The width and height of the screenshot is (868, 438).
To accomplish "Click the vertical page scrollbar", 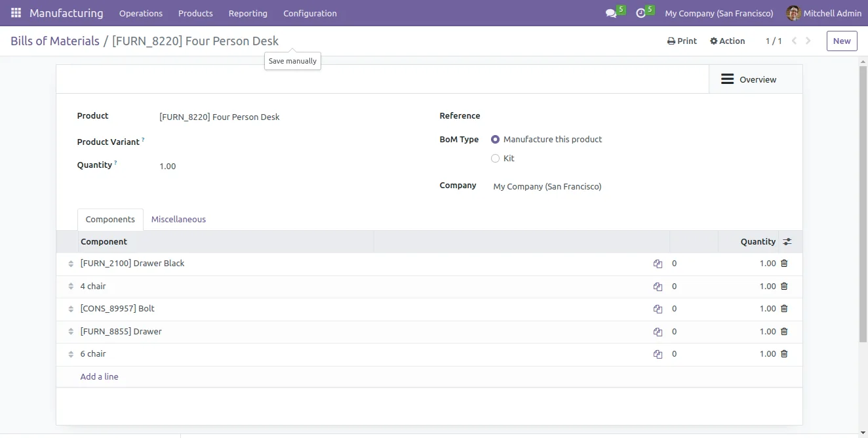I will pyautogui.click(x=863, y=203).
